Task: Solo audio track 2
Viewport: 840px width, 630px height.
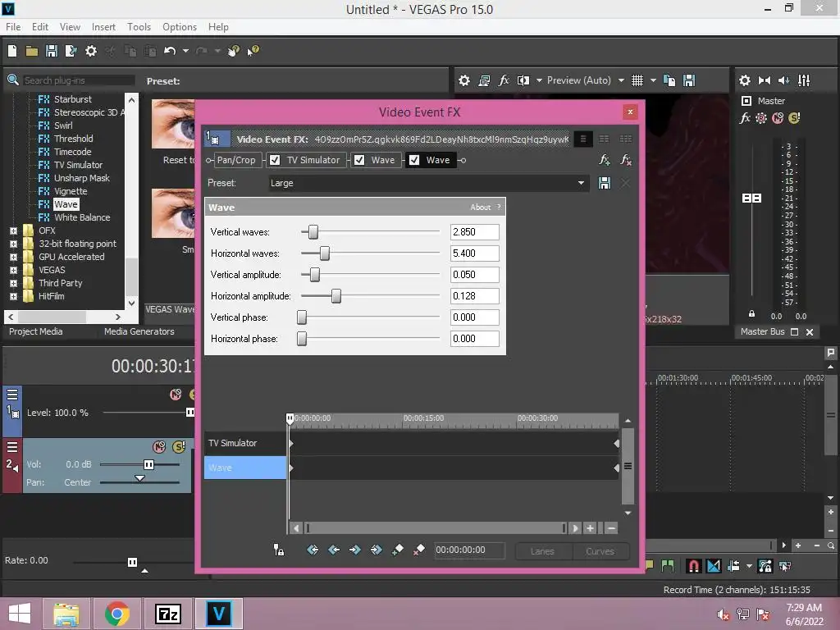Action: (x=178, y=447)
